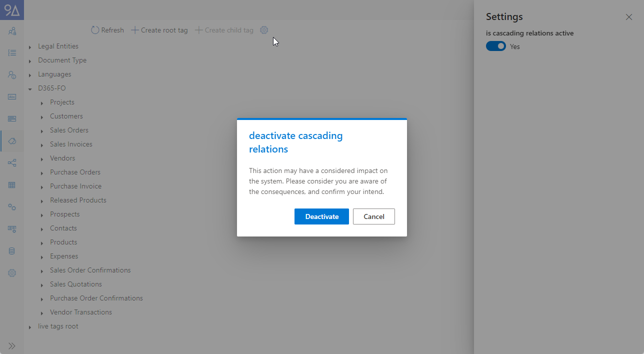Click the table grid sidebar icon

(12, 185)
